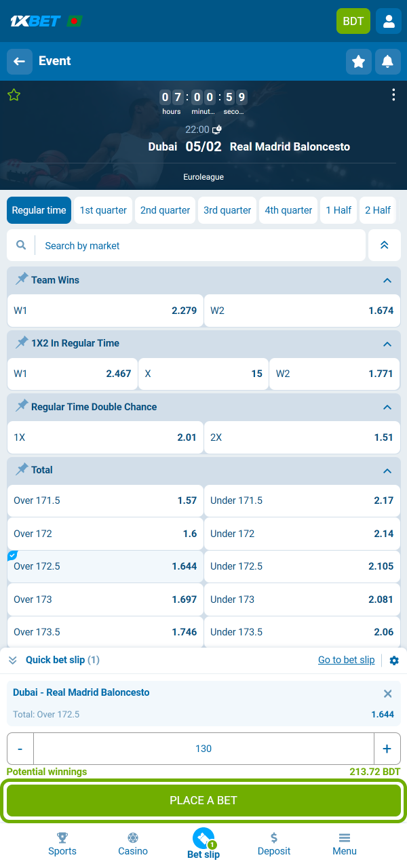
Task: Click the pin icon beside Team Wins
Action: (21, 280)
